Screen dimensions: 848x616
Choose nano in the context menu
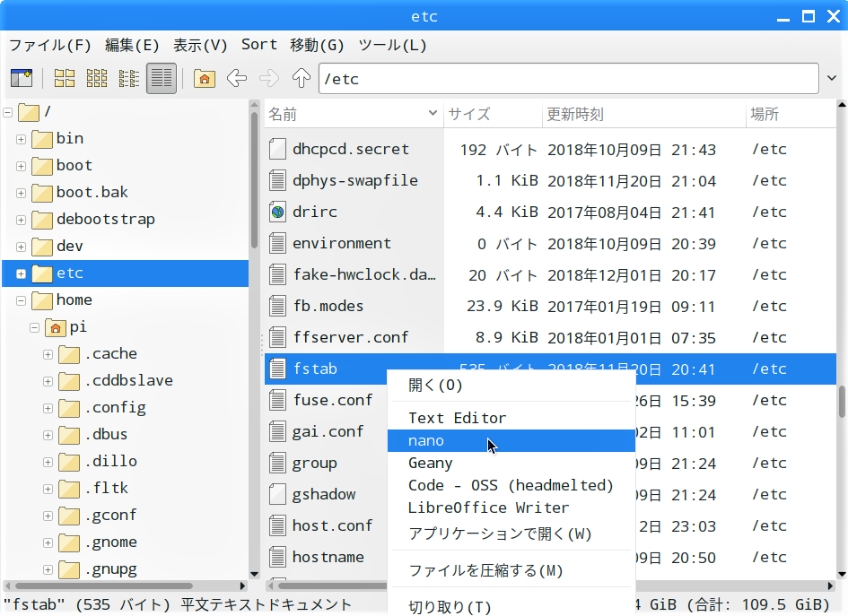[x=511, y=441]
